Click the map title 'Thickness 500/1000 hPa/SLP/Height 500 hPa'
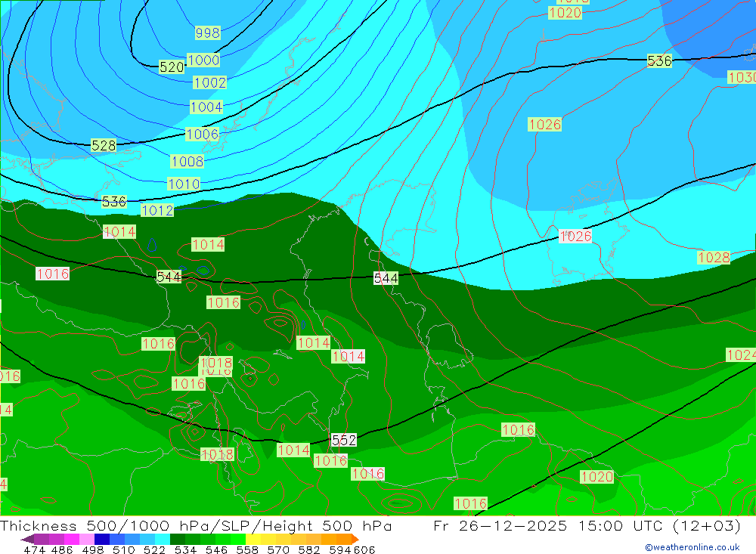Viewport: 756px width, 554px height. (196, 525)
